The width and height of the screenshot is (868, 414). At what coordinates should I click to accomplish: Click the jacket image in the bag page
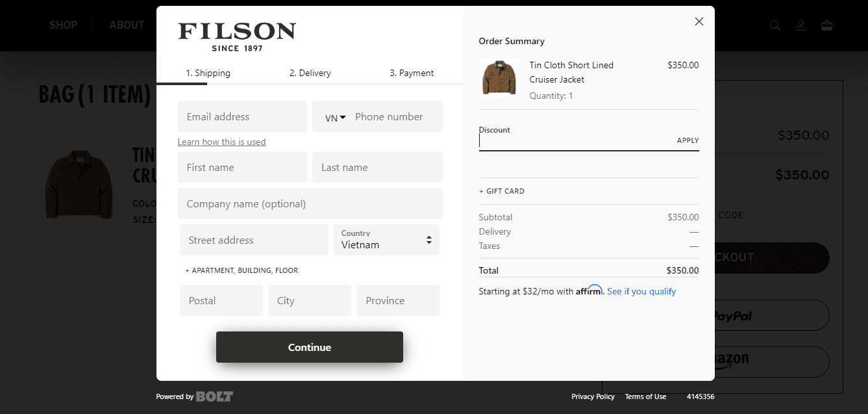click(79, 185)
